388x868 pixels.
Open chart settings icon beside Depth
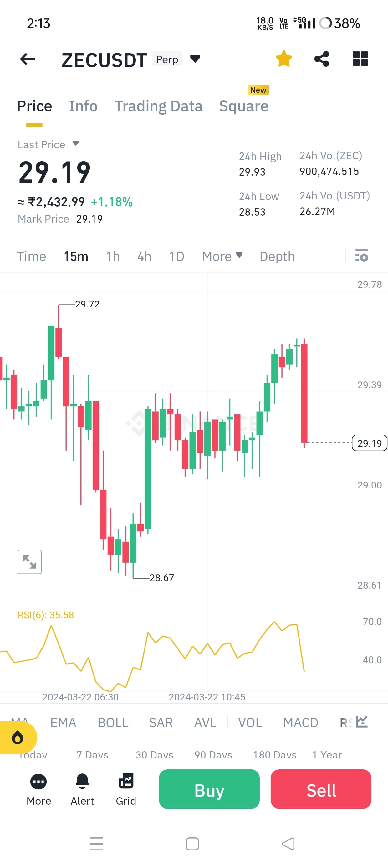pyautogui.click(x=361, y=256)
